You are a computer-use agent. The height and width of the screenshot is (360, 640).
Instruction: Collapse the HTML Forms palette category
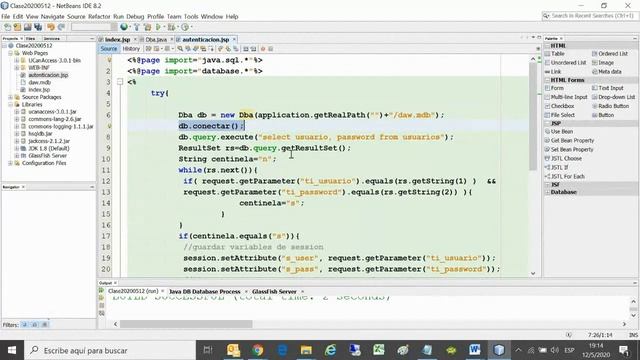click(547, 80)
